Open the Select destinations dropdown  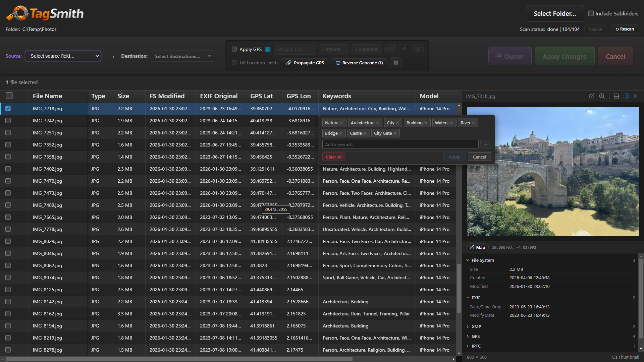pos(183,56)
